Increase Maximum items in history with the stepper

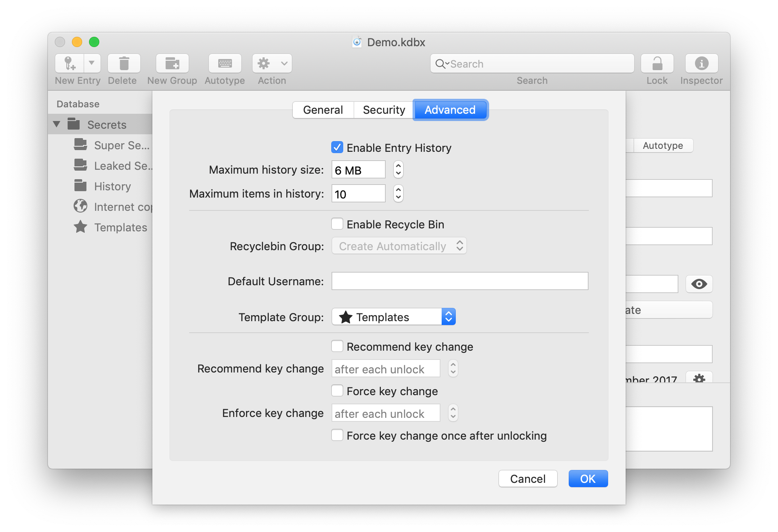398,190
